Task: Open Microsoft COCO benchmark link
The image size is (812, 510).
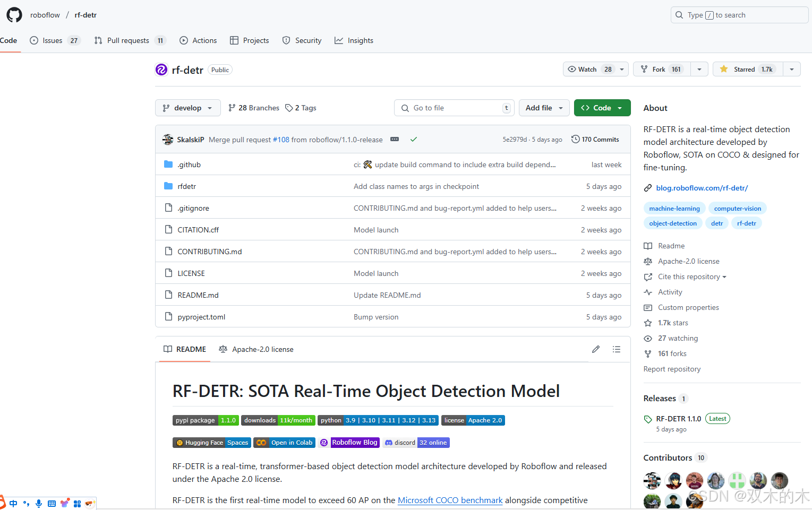Action: point(450,500)
